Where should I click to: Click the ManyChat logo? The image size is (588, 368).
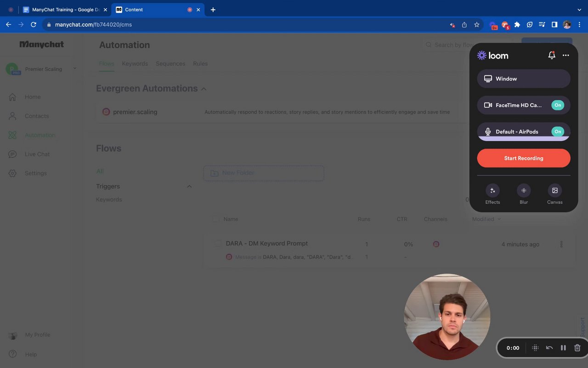pos(41,45)
